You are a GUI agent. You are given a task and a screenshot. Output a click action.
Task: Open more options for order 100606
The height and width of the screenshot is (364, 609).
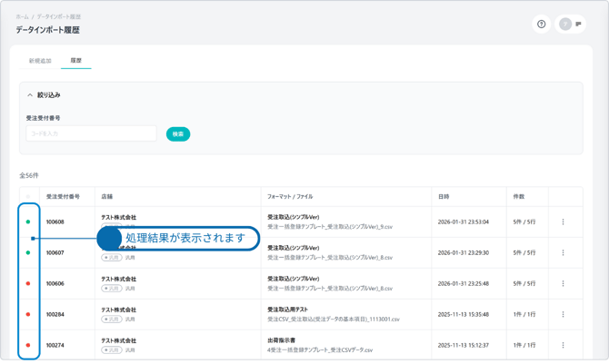coord(563,283)
